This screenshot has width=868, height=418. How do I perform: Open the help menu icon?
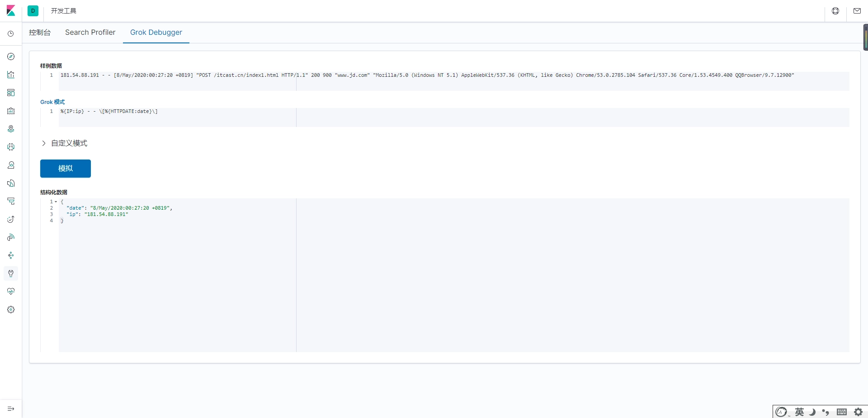[x=835, y=11]
